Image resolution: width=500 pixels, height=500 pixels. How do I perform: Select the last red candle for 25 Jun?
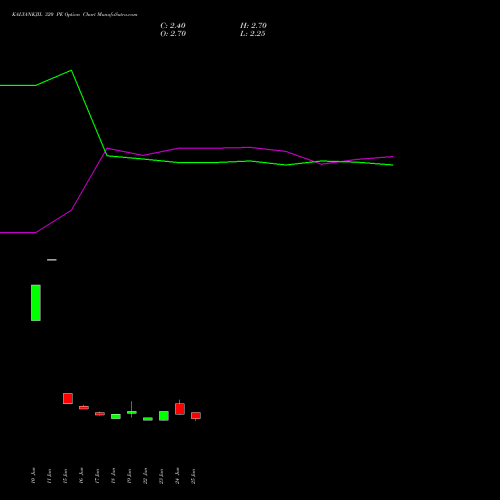196,416
